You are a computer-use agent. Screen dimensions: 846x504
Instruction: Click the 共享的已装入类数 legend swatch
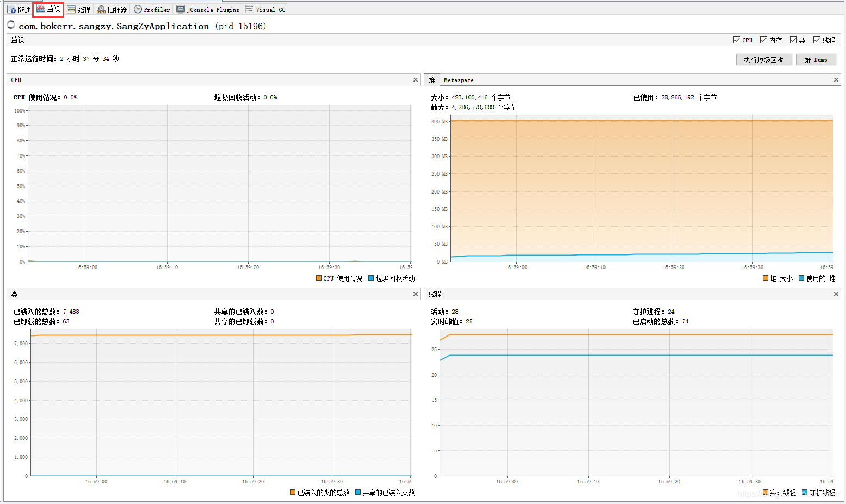(x=358, y=492)
